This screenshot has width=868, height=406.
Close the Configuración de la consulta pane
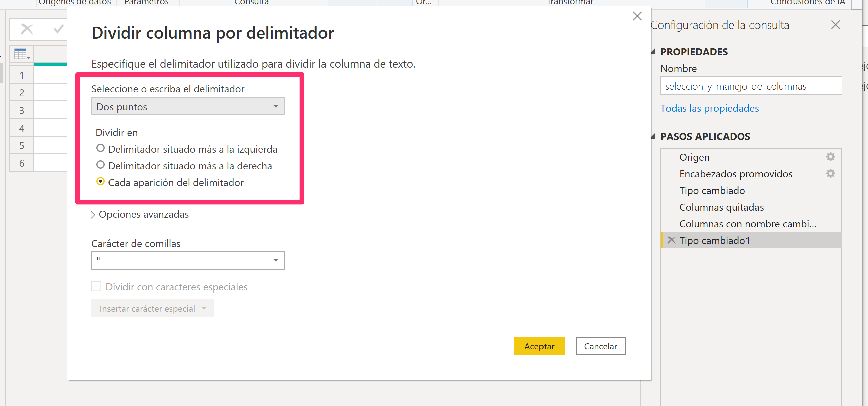tap(835, 25)
